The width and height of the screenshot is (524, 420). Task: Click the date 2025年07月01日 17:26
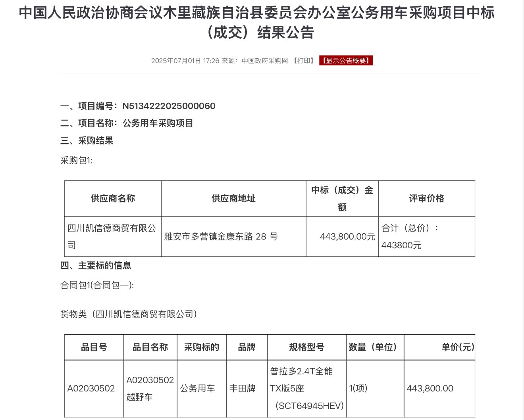coord(185,61)
